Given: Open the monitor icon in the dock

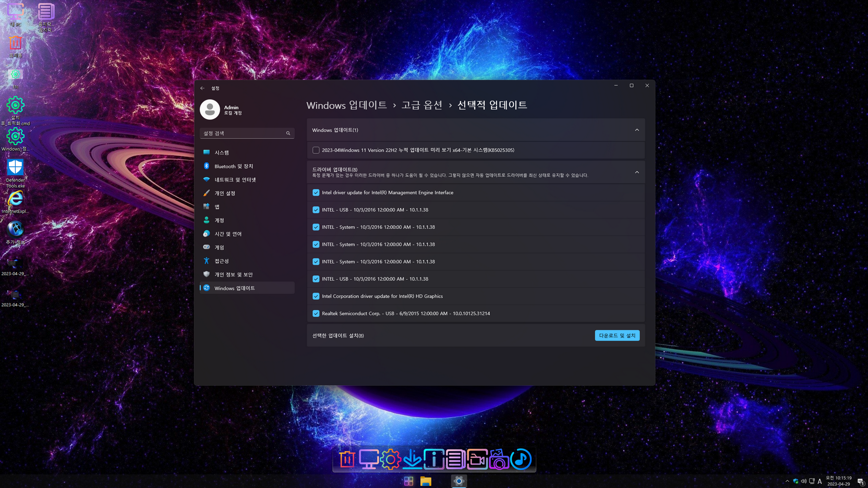Looking at the screenshot, I should (x=369, y=459).
